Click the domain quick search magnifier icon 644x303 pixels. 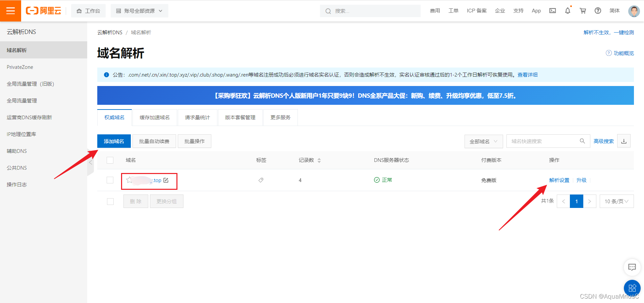point(582,141)
